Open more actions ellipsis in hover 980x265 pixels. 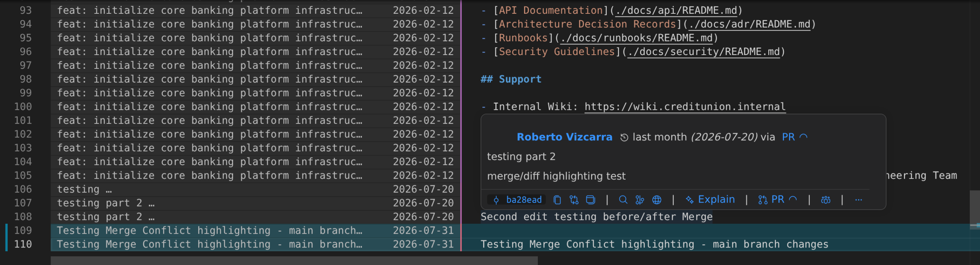(x=859, y=200)
